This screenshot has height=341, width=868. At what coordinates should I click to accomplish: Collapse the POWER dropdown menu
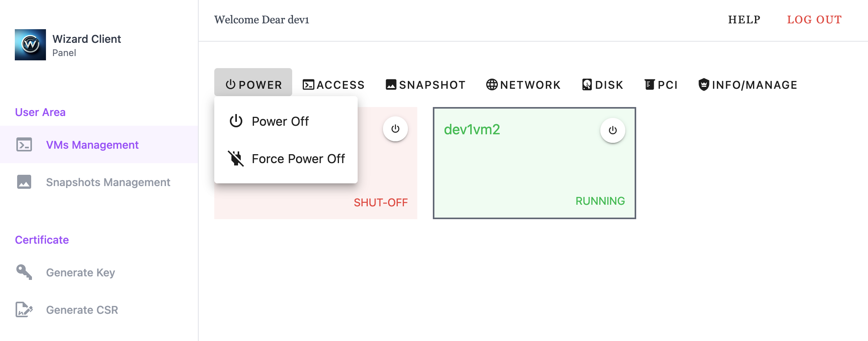[253, 84]
